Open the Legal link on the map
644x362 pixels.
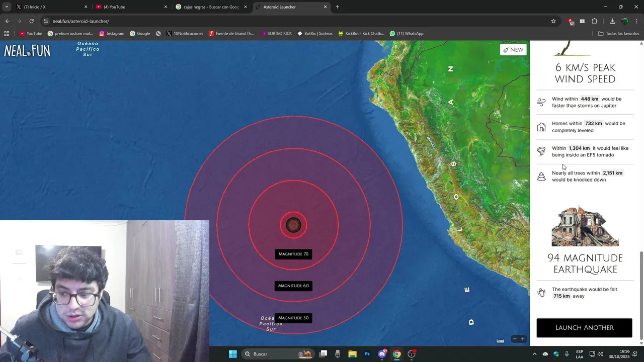[500, 341]
